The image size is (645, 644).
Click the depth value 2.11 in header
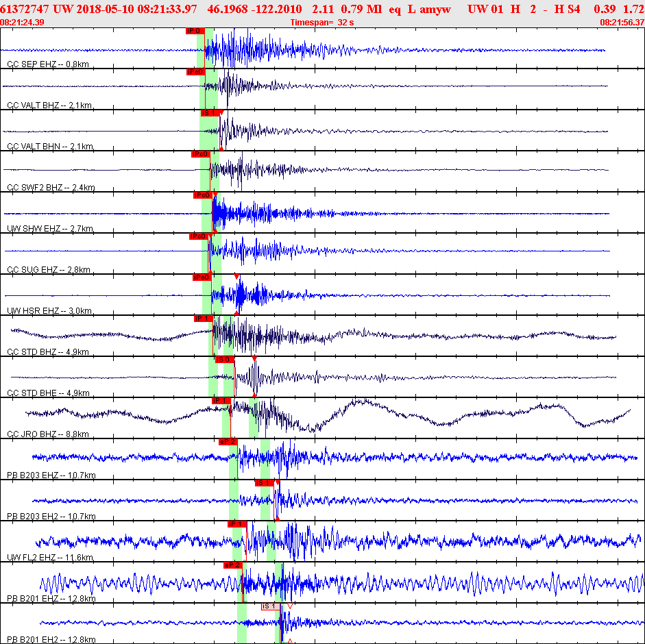323,9
